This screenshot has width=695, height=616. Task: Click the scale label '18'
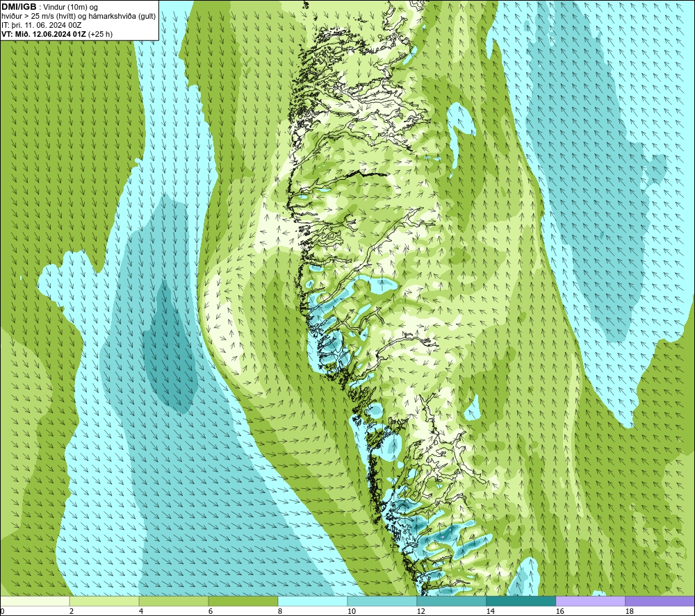(629, 612)
